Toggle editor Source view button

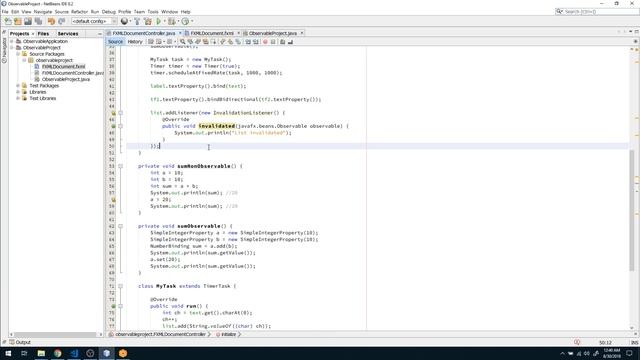click(115, 42)
